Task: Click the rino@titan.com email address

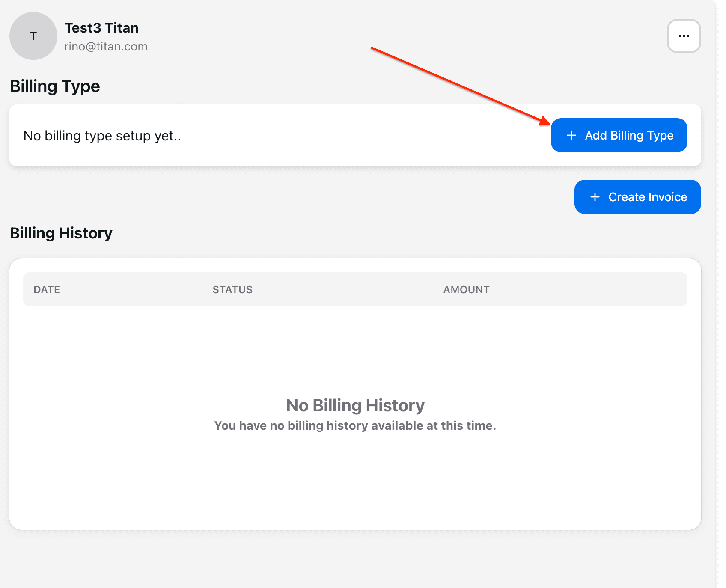Action: pyautogui.click(x=106, y=47)
